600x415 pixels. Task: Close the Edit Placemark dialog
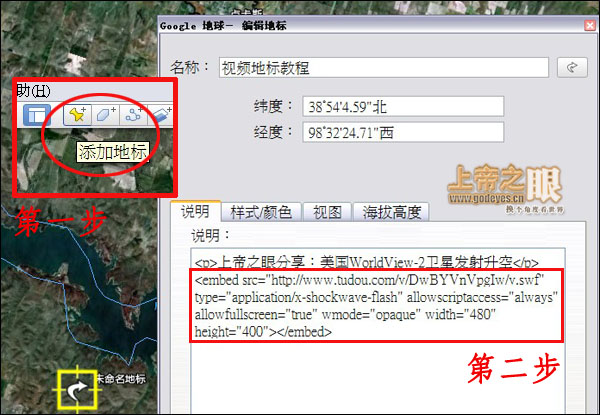point(590,26)
